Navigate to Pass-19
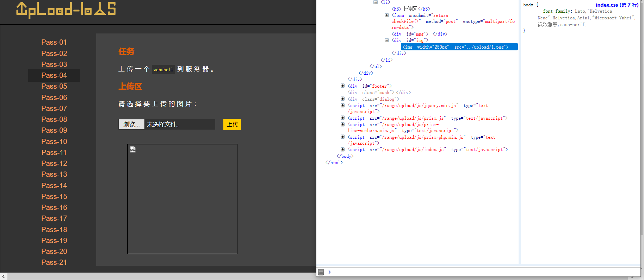 [54, 241]
